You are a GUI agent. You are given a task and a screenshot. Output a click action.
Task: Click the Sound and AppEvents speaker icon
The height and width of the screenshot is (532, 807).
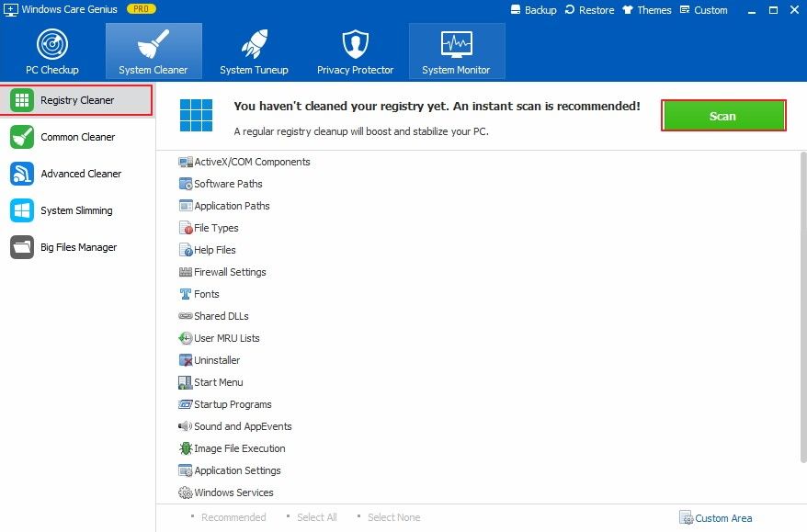click(186, 426)
